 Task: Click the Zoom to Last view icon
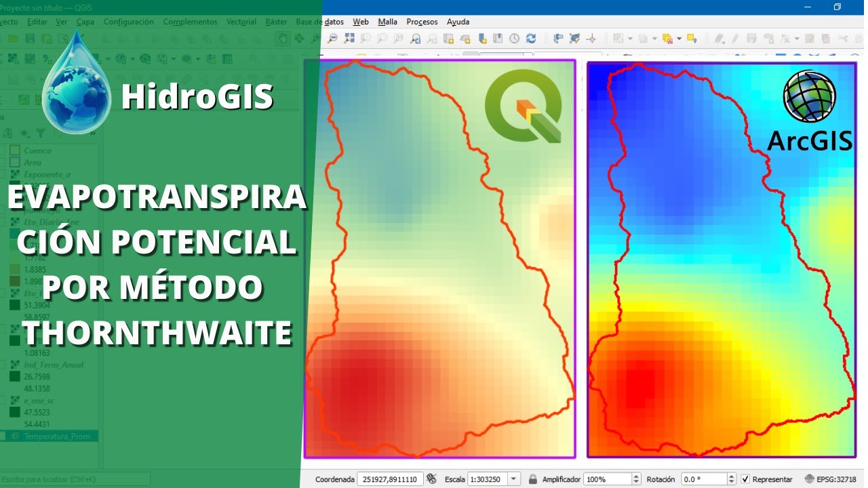pos(415,39)
